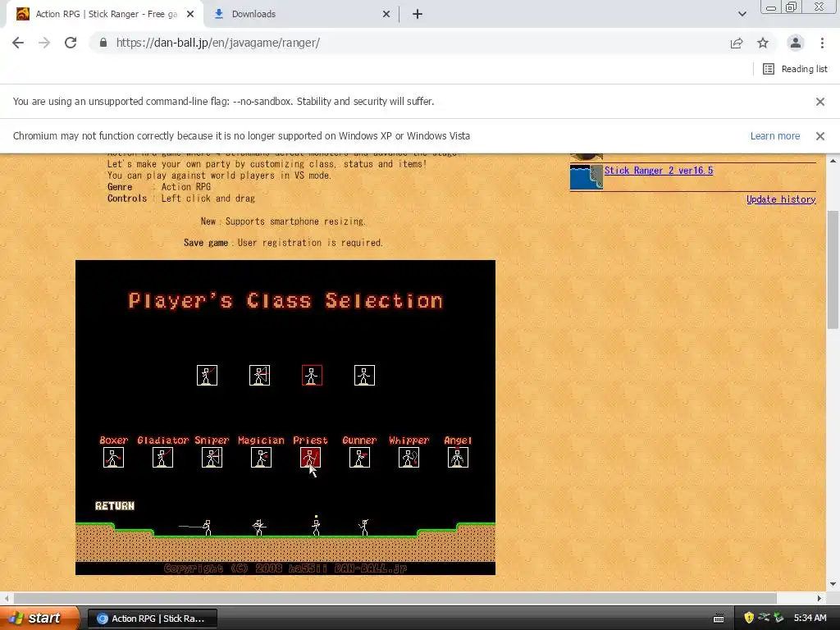840x630 pixels.
Task: Open the Update history link
Action: click(781, 199)
